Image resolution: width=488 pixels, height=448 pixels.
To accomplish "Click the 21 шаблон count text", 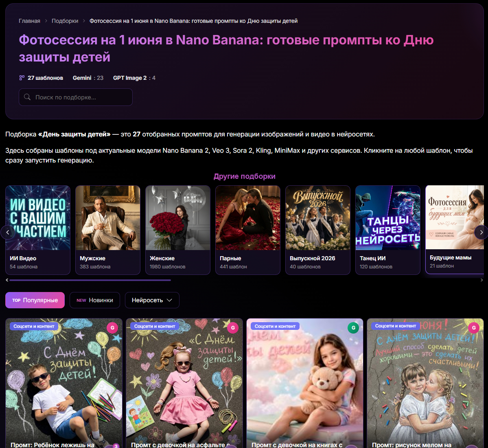I will point(442,266).
